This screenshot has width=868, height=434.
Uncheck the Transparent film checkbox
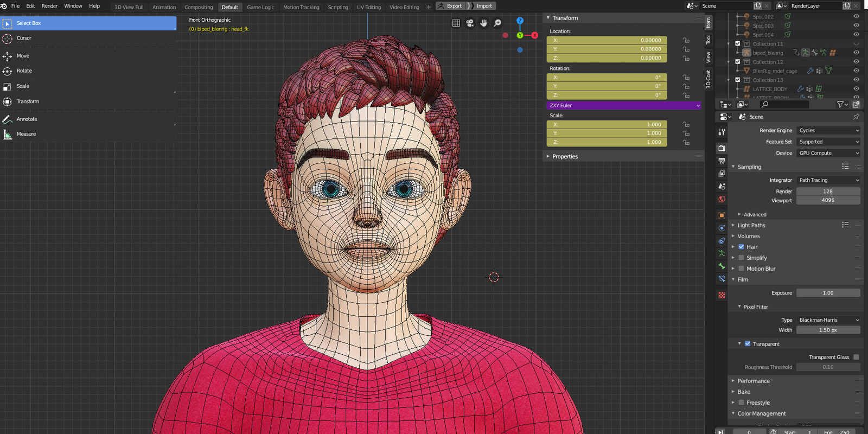pyautogui.click(x=748, y=344)
